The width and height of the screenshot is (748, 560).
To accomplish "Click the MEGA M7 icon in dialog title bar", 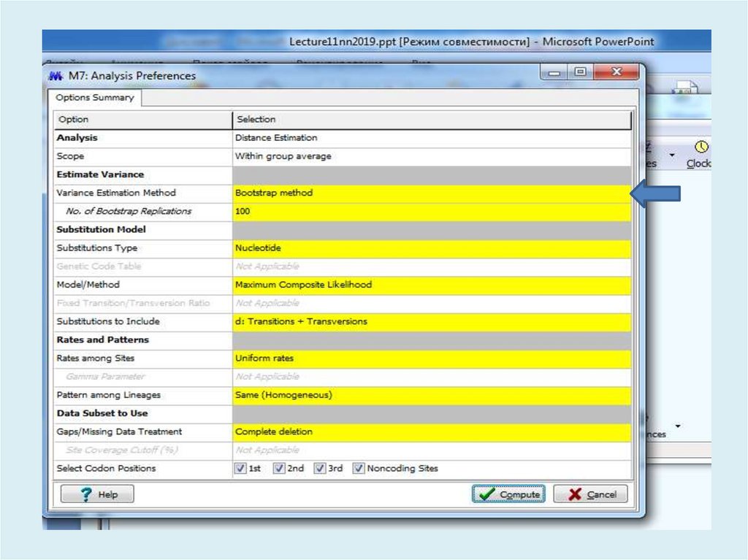I will tap(56, 76).
